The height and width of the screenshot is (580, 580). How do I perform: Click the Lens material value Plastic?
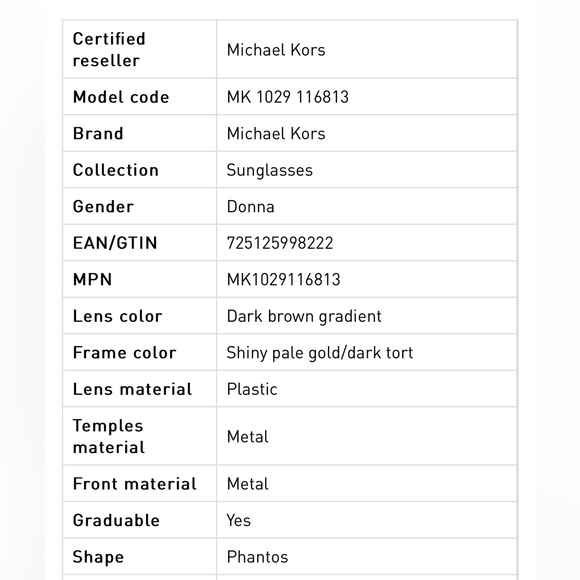click(252, 389)
